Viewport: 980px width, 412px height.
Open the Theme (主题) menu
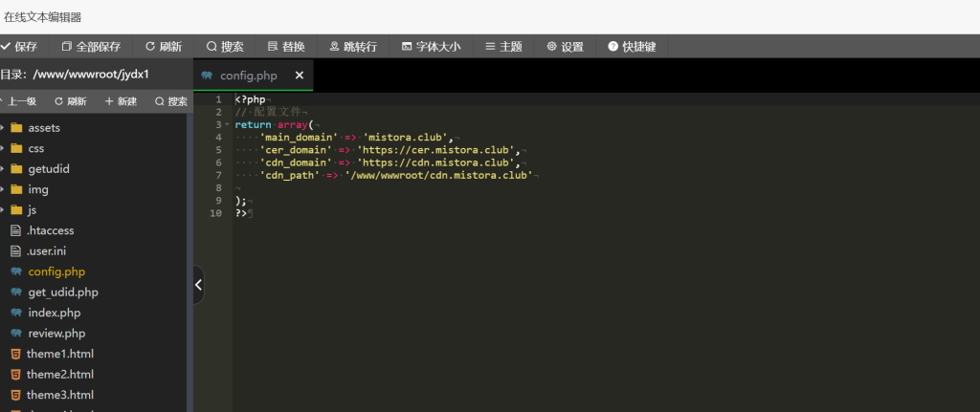point(503,46)
